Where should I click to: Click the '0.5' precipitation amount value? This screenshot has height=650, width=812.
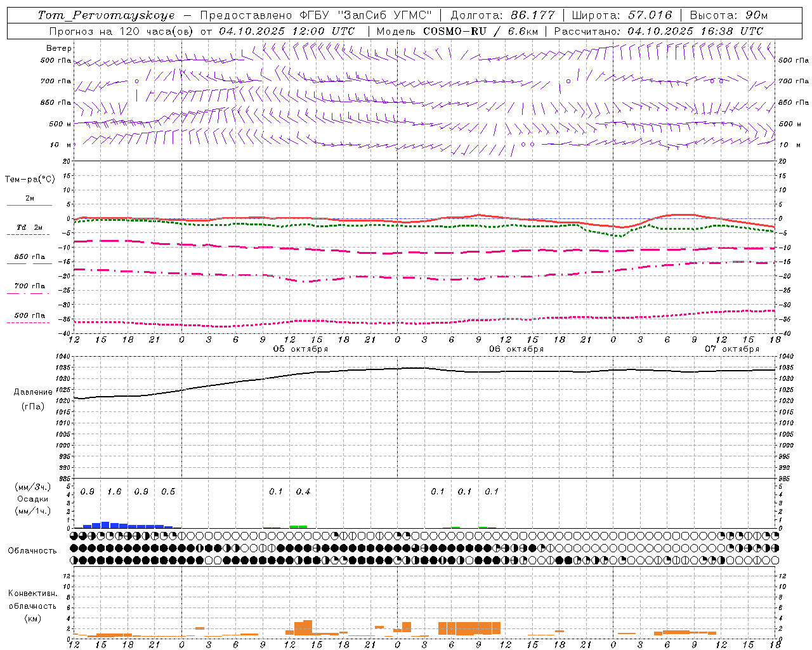point(168,491)
